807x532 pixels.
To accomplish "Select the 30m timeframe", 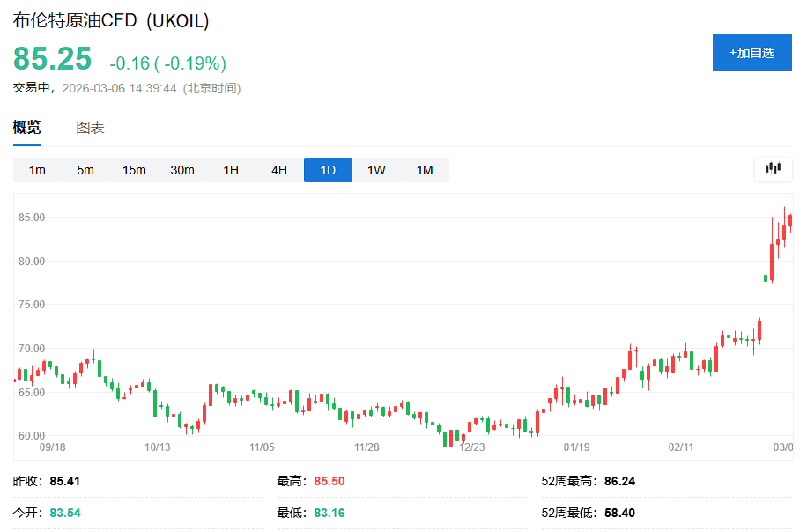I will click(x=182, y=171).
